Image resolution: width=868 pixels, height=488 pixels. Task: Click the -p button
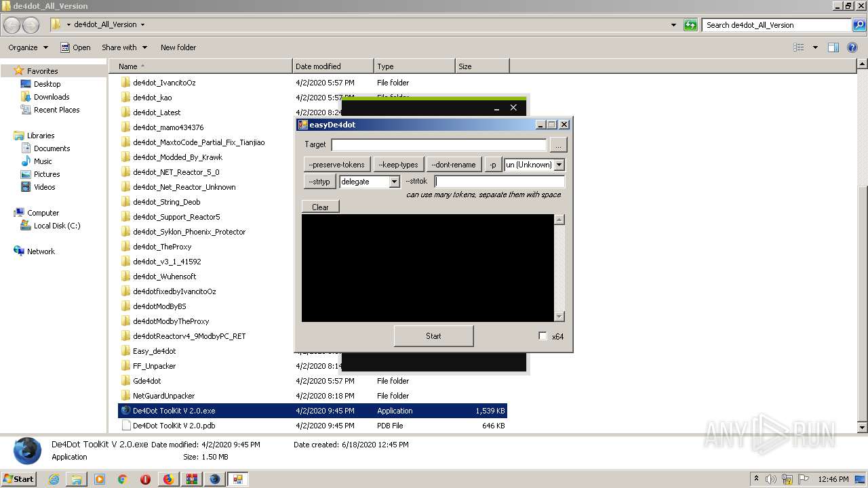click(x=493, y=165)
